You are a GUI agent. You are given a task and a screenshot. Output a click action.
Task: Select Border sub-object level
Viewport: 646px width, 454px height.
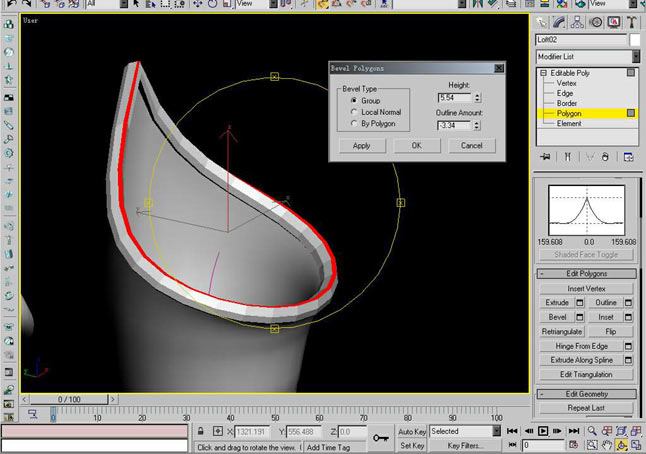pyautogui.click(x=567, y=103)
